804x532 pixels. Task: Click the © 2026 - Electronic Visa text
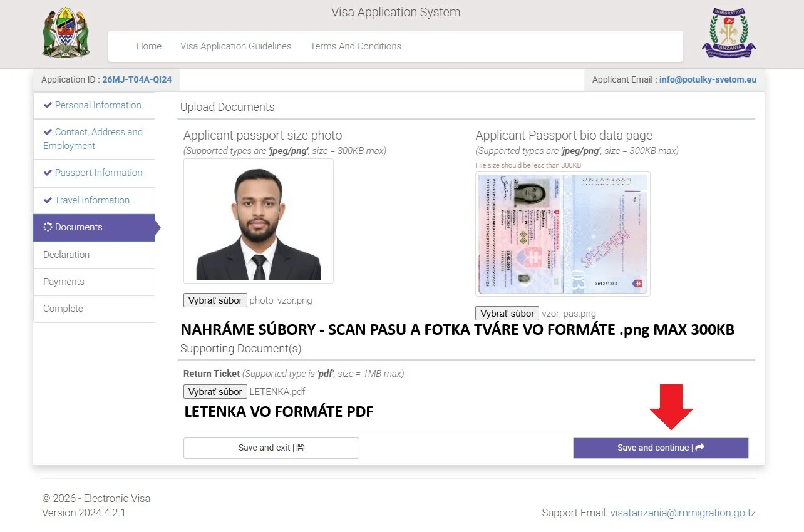[x=96, y=499]
